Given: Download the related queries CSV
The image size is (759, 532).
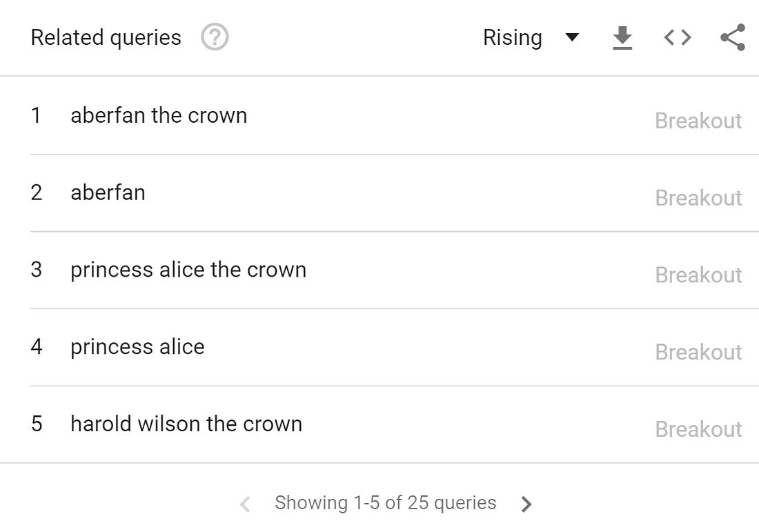Looking at the screenshot, I should point(622,38).
